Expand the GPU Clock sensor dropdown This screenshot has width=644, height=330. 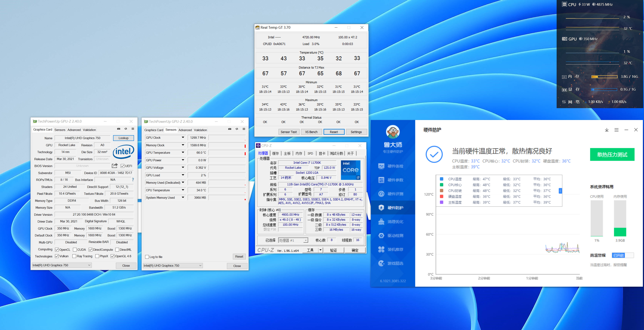tap(183, 138)
